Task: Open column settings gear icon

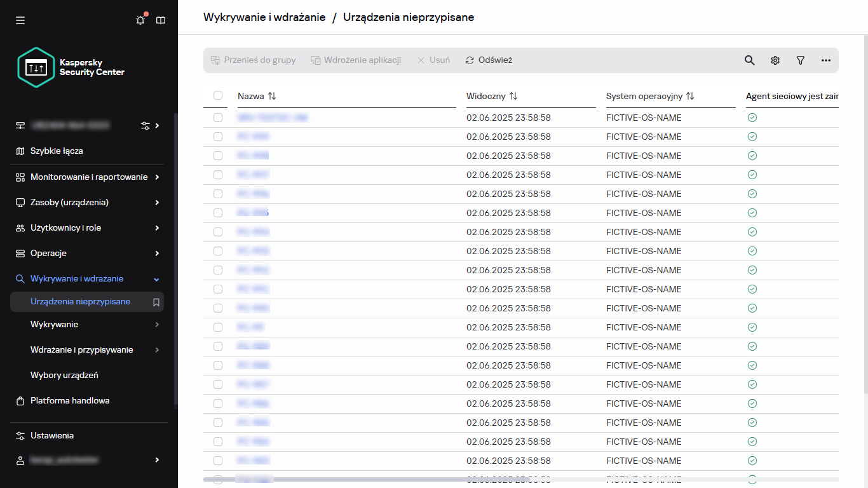Action: pyautogui.click(x=775, y=60)
